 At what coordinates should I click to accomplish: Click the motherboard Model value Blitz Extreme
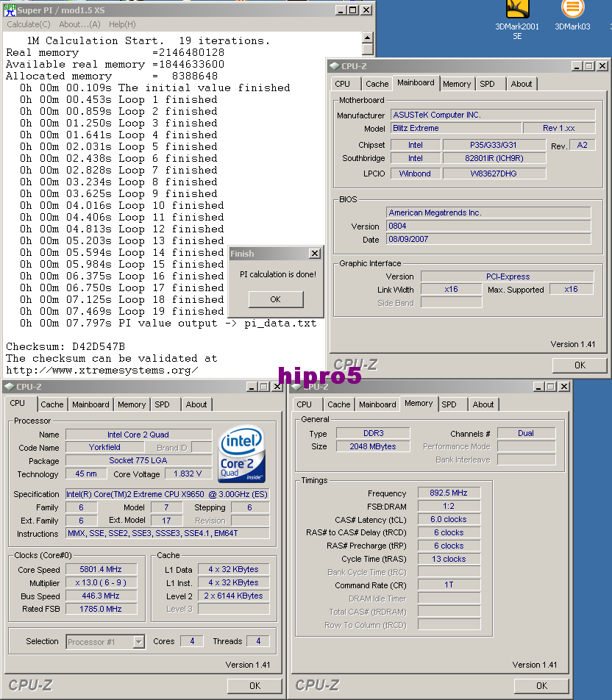[x=456, y=128]
